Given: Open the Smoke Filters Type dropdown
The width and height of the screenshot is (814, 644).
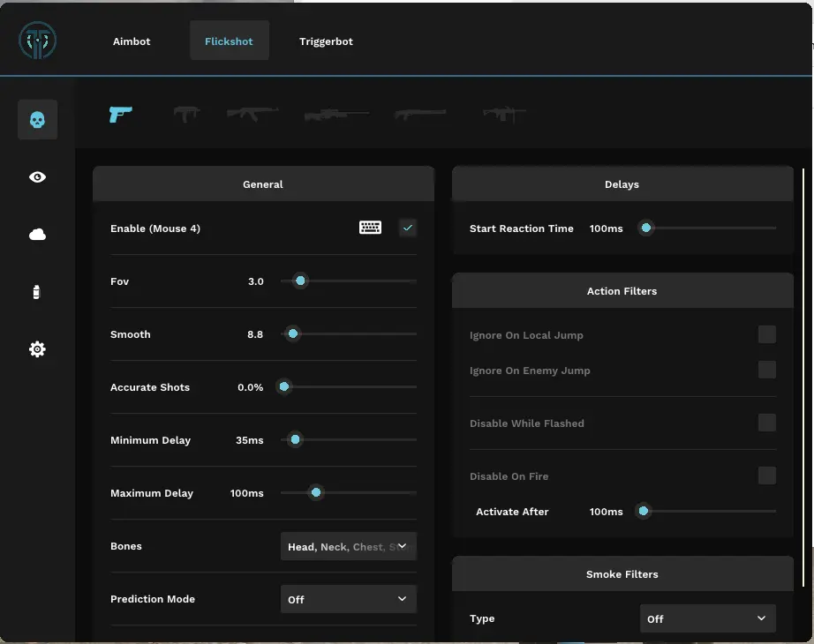Looking at the screenshot, I should pyautogui.click(x=707, y=618).
